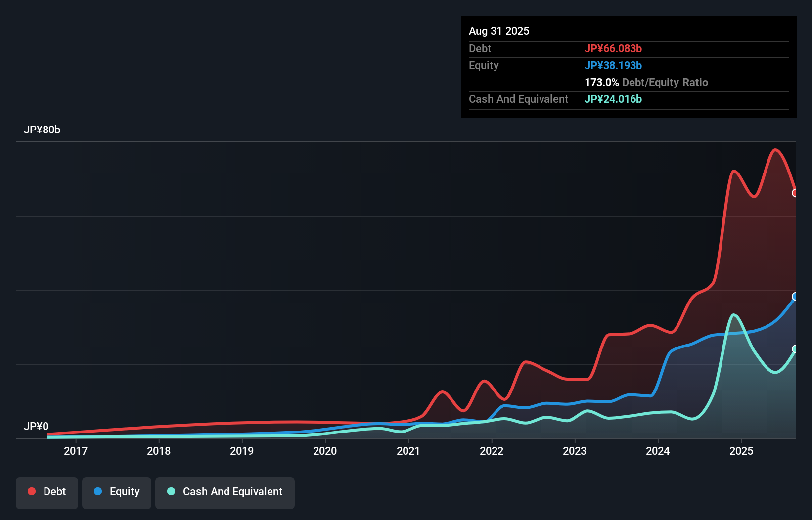Toggle the Equity series legend button
Image resolution: width=812 pixels, height=520 pixels.
pyautogui.click(x=117, y=493)
